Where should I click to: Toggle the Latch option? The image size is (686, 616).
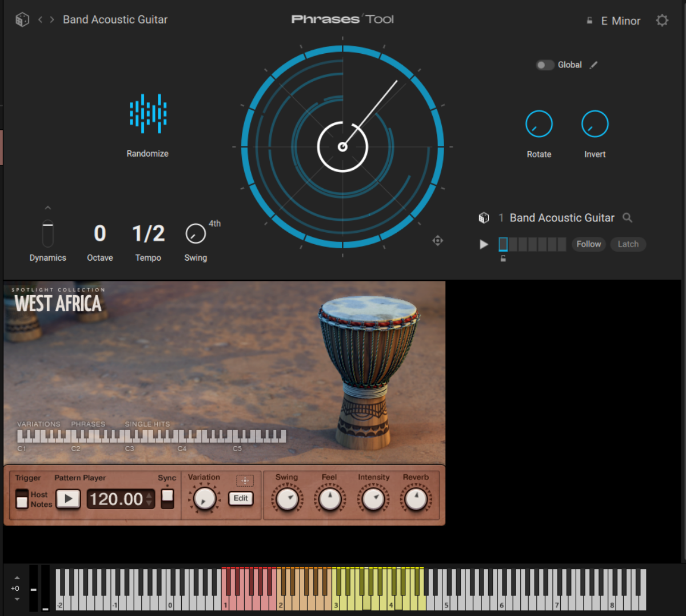[x=628, y=244]
